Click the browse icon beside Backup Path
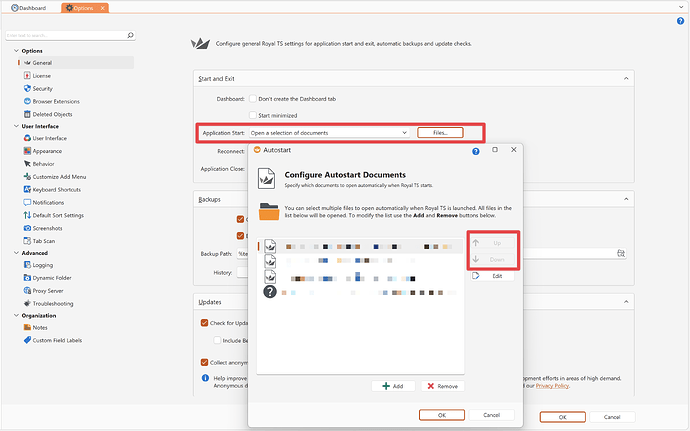690x431 pixels. pyautogui.click(x=621, y=253)
